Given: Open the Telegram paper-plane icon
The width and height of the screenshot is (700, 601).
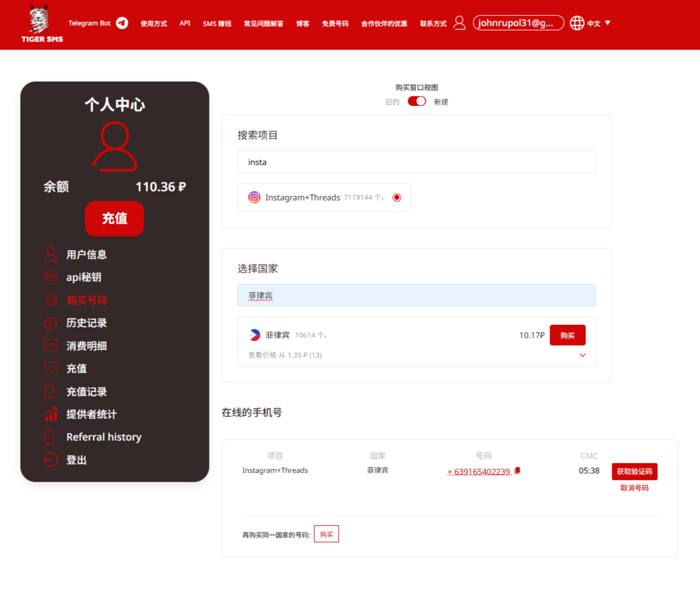Looking at the screenshot, I should coord(122,23).
